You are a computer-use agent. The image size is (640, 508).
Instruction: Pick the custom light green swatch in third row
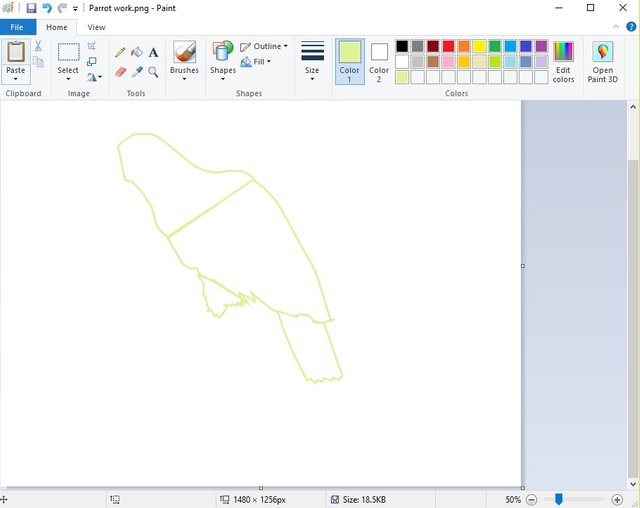402,77
